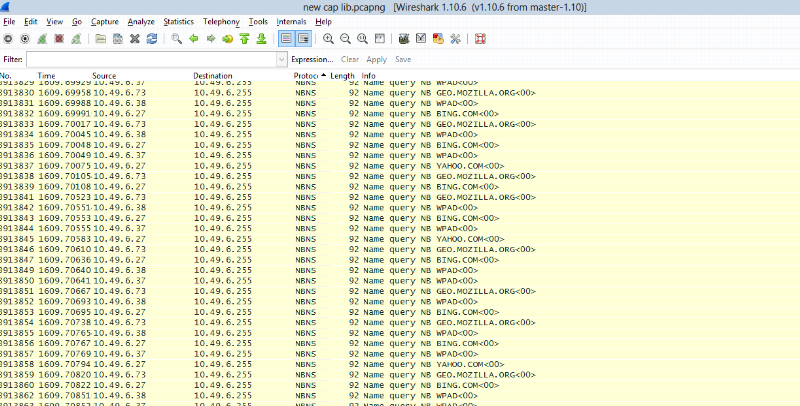Stop the running capture with red square icon
The height and width of the screenshot is (406, 800).
tap(59, 39)
